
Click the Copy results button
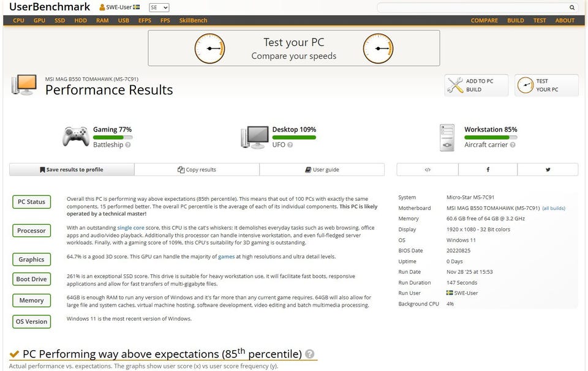[x=197, y=170]
